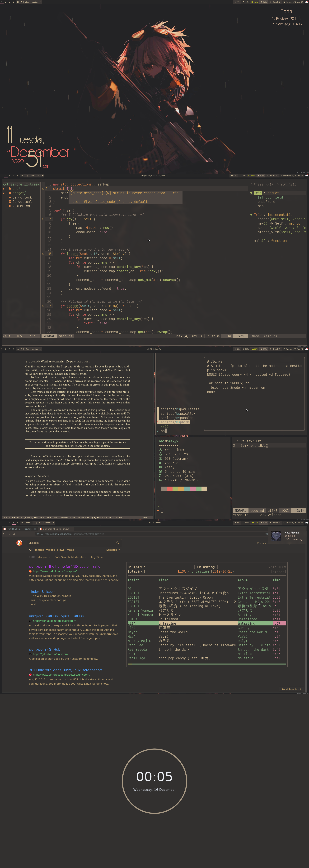Switch to the 'unixporn at DuckDuckGo' browser tab
The image size is (309, 868).
point(56,529)
